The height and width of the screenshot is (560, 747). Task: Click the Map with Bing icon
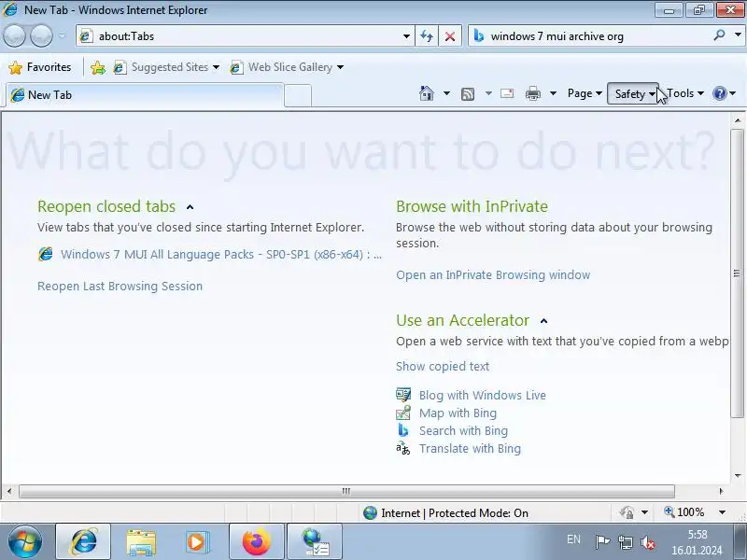click(x=403, y=413)
